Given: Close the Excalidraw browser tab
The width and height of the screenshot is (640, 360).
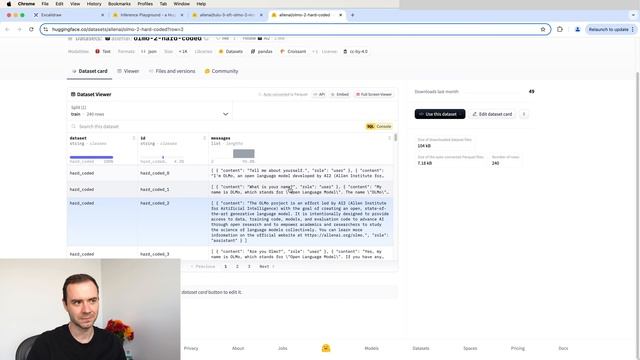Looking at the screenshot, I should click(x=102, y=15).
